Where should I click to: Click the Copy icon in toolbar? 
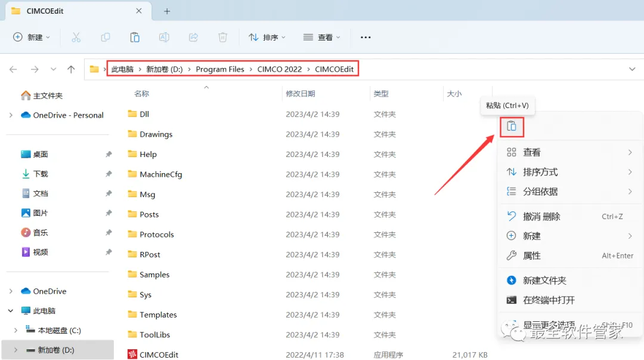point(106,38)
